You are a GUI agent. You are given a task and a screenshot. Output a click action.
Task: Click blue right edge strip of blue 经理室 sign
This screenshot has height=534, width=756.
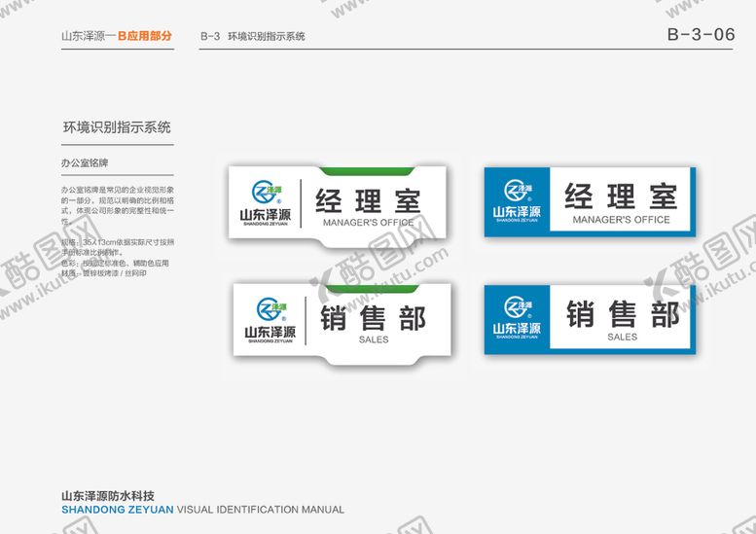(693, 202)
